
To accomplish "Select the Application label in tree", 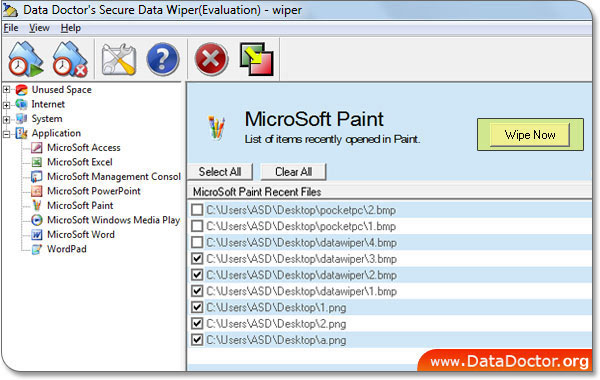I will (56, 133).
